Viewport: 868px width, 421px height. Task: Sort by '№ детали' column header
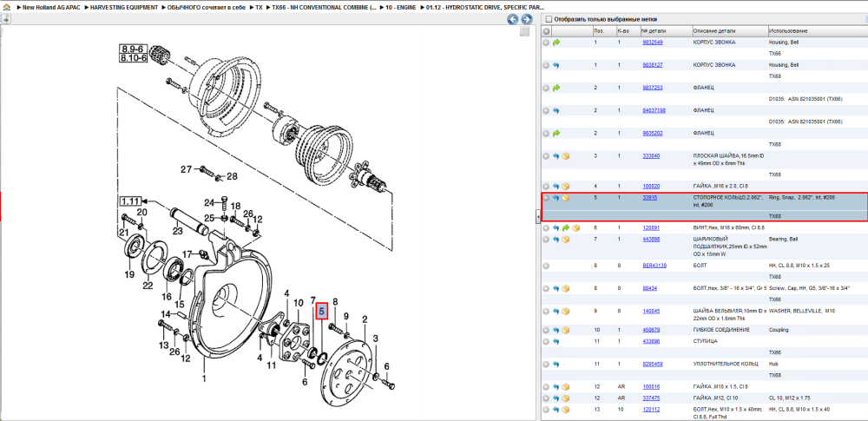click(666, 31)
